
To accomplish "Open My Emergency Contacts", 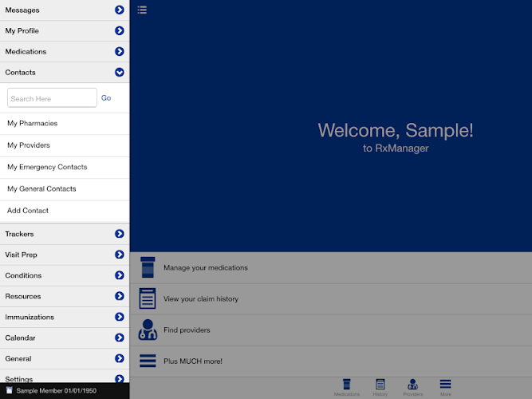I will [x=65, y=167].
